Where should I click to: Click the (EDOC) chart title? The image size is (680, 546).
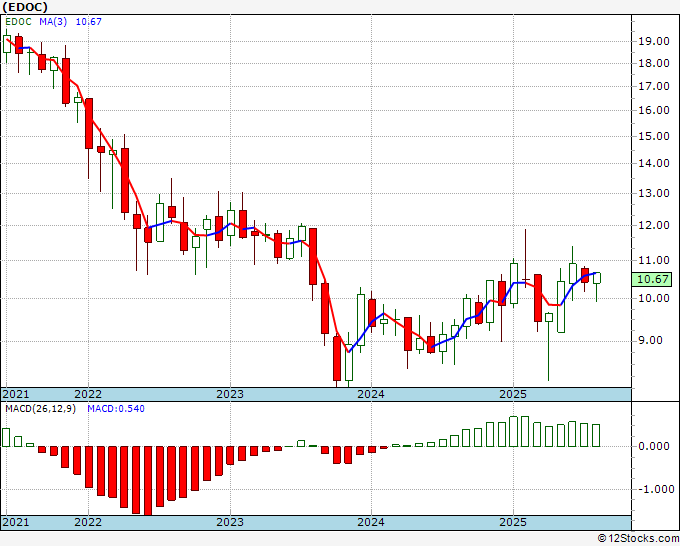pos(25,7)
